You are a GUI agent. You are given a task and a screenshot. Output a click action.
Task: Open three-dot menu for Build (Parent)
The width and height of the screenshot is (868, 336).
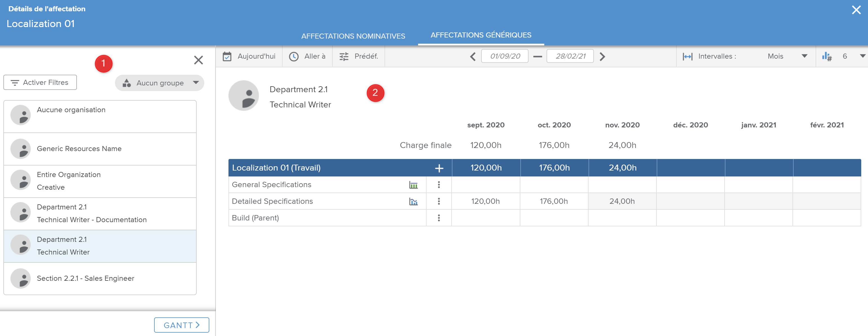(x=438, y=218)
